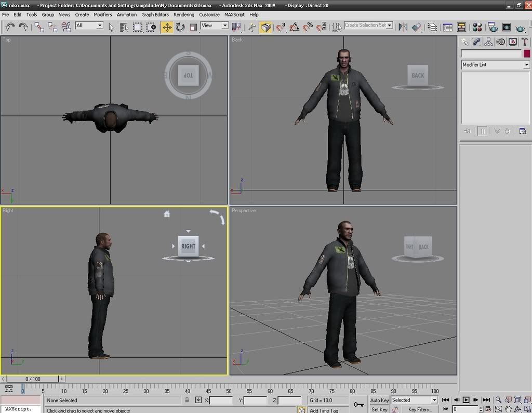This screenshot has height=413, width=532.
Task: Activate the Arc Rotate navigation tool
Action: (518, 409)
